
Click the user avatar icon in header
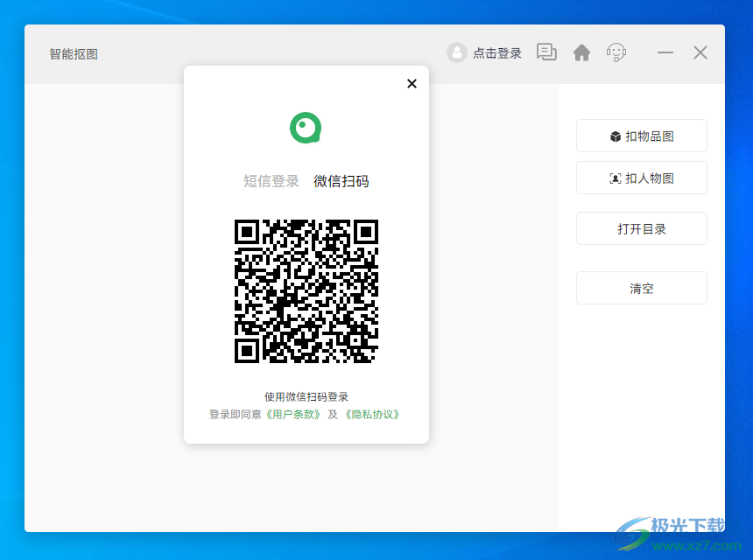pos(457,52)
